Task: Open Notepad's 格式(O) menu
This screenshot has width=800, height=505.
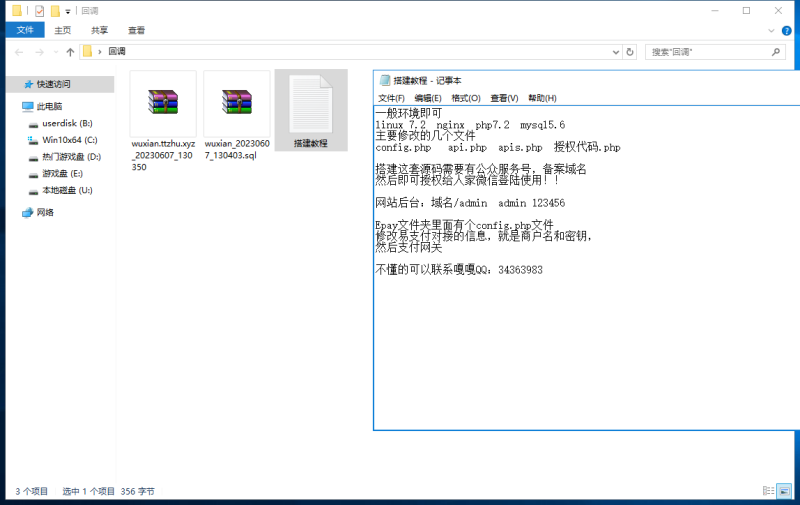Action: 466,98
